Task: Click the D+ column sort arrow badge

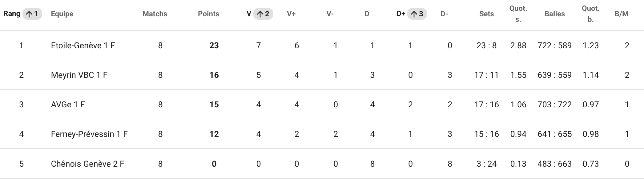Action: click(417, 14)
